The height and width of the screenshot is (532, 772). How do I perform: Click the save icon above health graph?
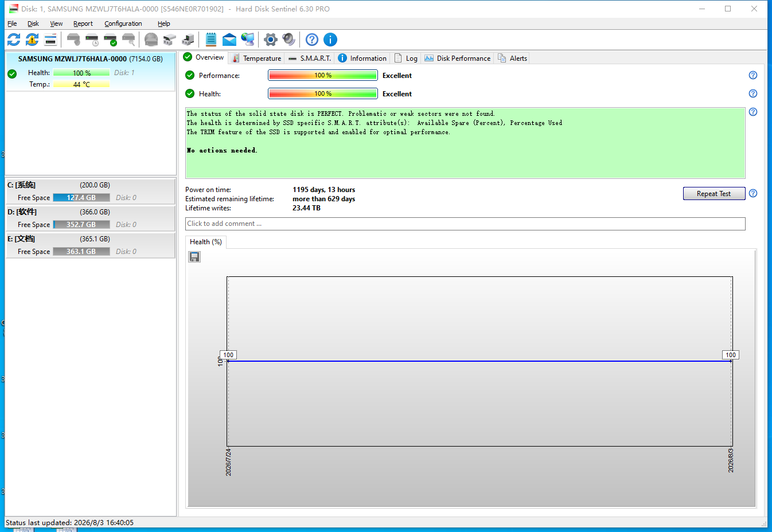point(194,257)
